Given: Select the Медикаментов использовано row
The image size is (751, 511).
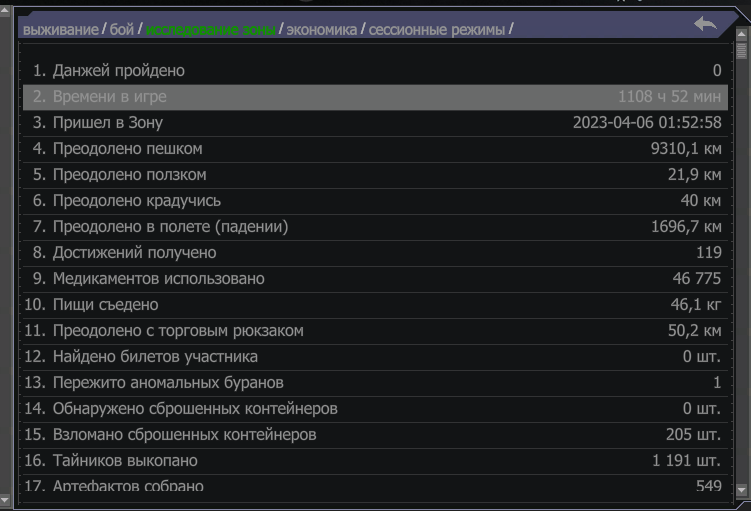Looking at the screenshot, I should [x=376, y=279].
